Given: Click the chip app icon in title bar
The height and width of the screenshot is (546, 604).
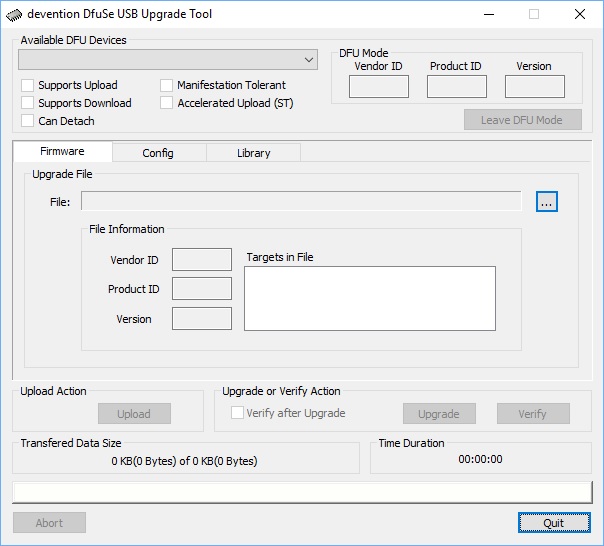Looking at the screenshot, I should (x=14, y=15).
